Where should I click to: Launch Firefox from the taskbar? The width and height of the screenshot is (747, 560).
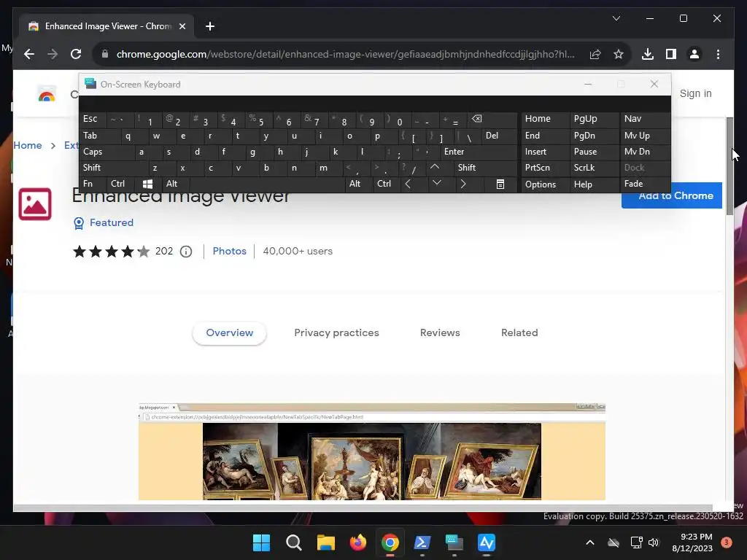(x=357, y=542)
